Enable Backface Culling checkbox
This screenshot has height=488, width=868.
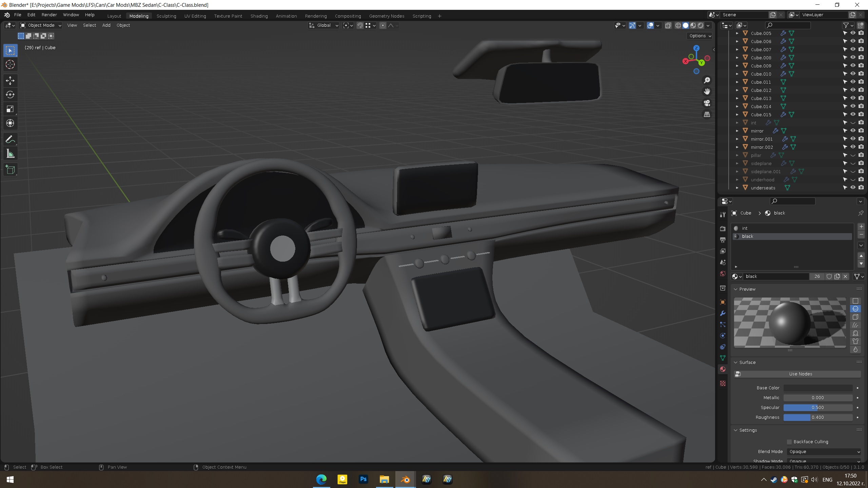[789, 442]
